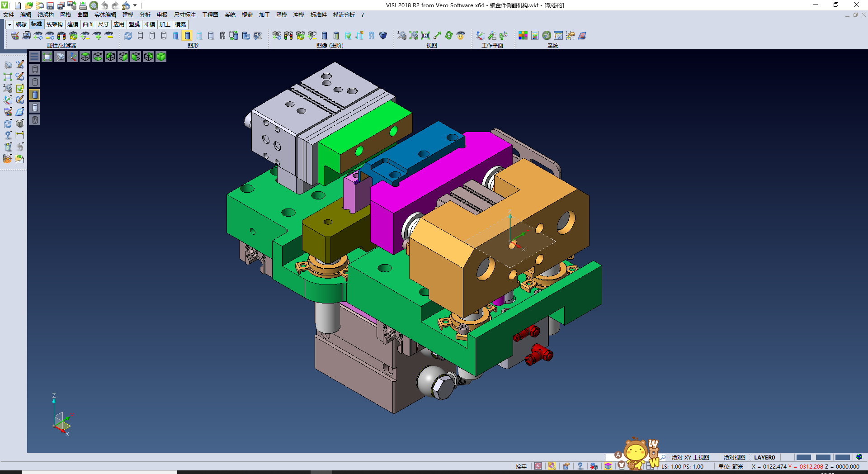Toggle the highlighted shaded cylinder display mode
The width and height of the screenshot is (868, 474).
tap(187, 35)
